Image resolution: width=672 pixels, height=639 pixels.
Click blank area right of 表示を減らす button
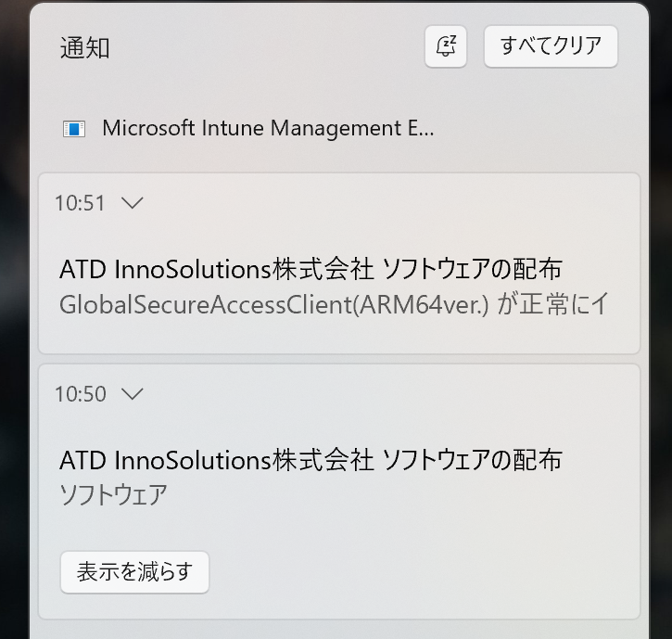pos(417,572)
